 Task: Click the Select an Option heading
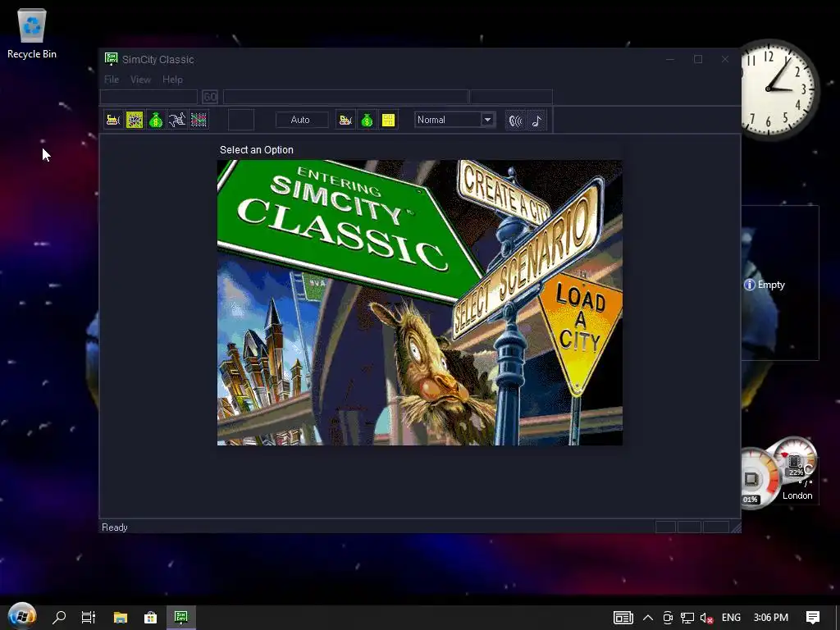pos(257,150)
